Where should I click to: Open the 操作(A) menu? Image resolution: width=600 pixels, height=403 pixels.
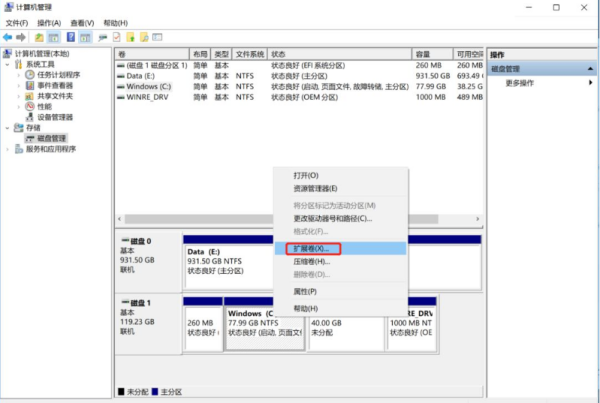click(49, 23)
